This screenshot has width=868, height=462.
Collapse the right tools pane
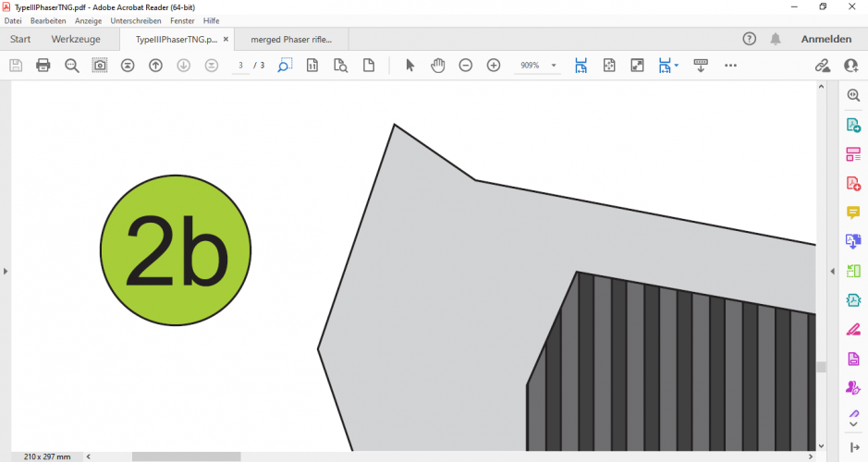tap(833, 271)
